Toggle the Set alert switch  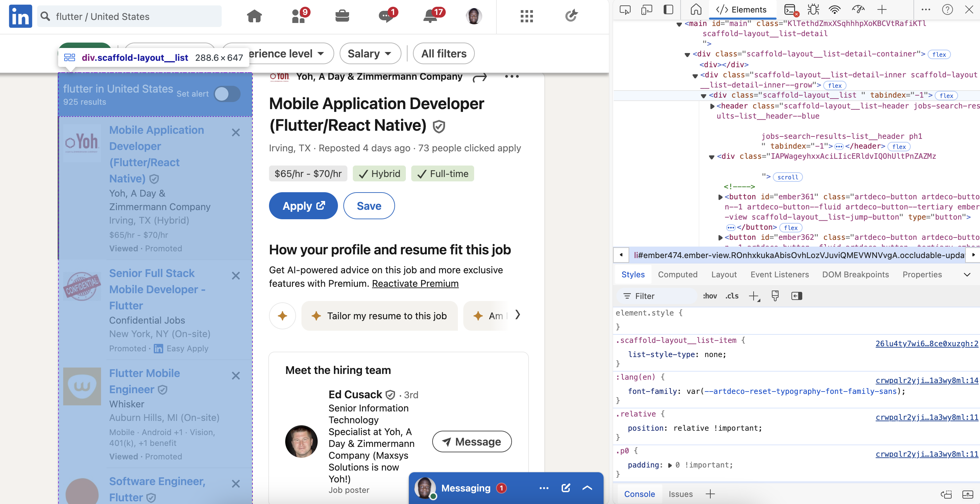227,94
